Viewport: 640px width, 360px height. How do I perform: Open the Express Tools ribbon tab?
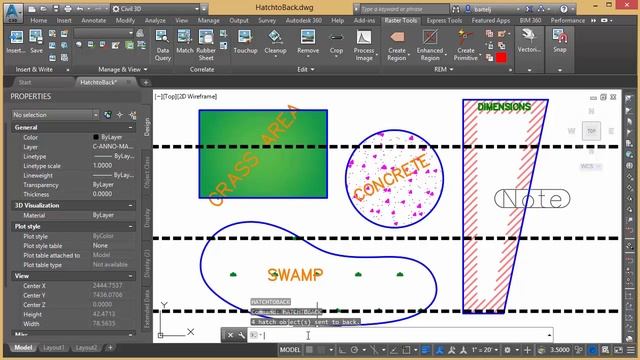tap(444, 20)
